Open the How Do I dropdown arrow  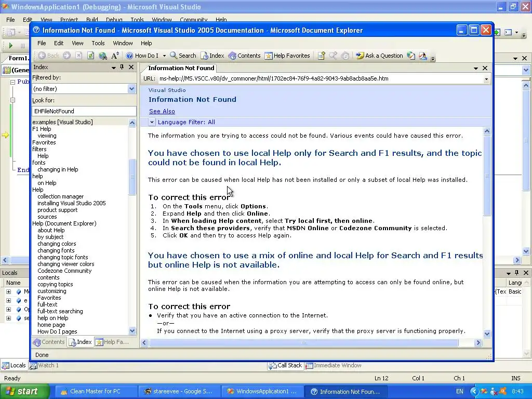(164, 56)
